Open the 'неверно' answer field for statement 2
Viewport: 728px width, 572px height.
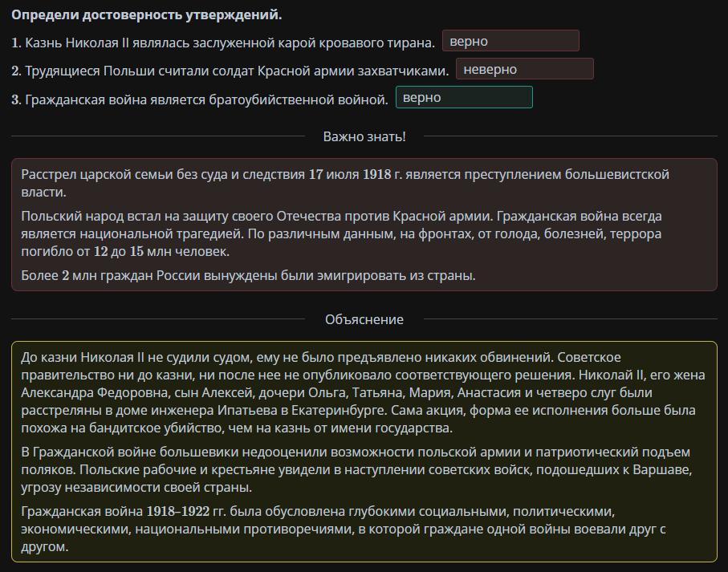[x=524, y=69]
